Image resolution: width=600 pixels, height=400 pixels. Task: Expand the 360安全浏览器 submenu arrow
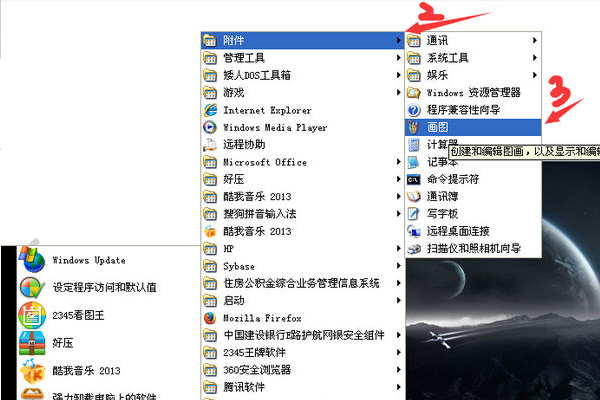[398, 370]
